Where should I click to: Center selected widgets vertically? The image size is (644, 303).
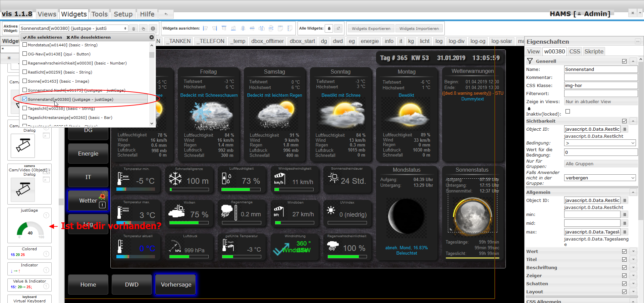coord(253,28)
